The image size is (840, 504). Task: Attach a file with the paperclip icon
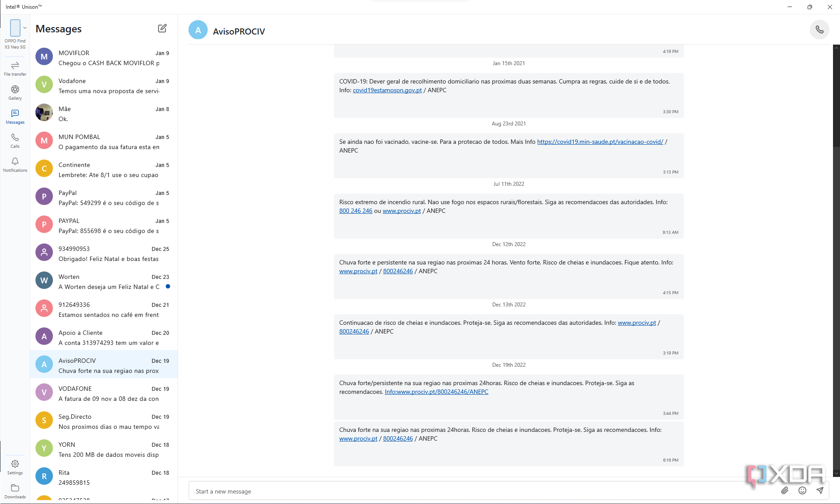tap(785, 490)
